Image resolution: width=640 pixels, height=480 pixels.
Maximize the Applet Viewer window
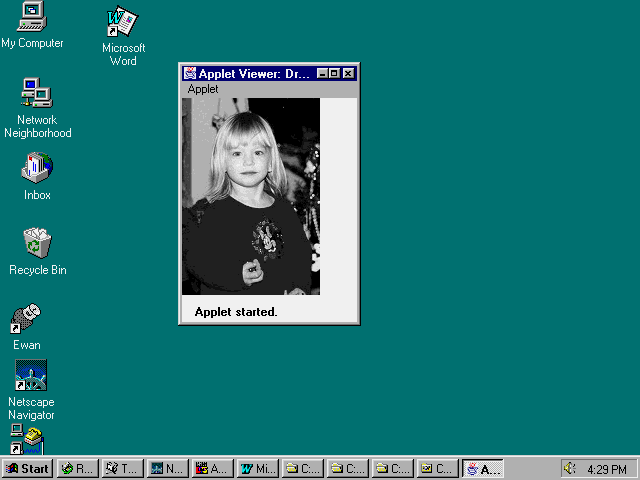point(334,73)
